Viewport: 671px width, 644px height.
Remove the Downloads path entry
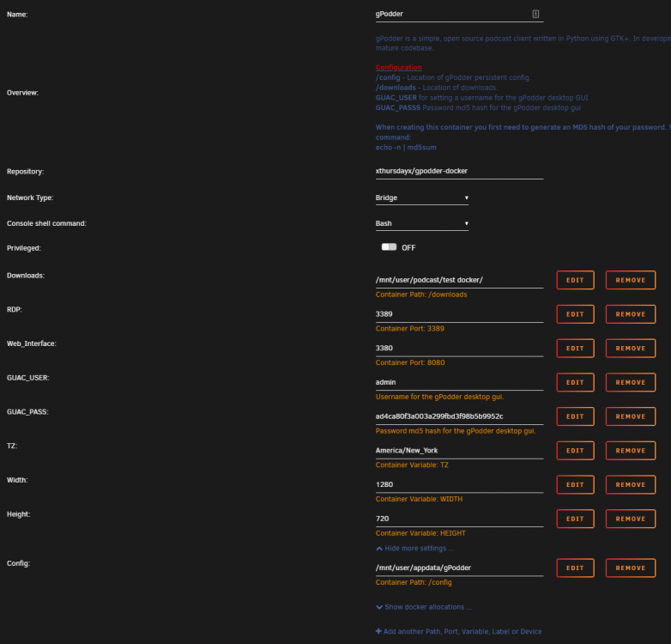coord(631,280)
